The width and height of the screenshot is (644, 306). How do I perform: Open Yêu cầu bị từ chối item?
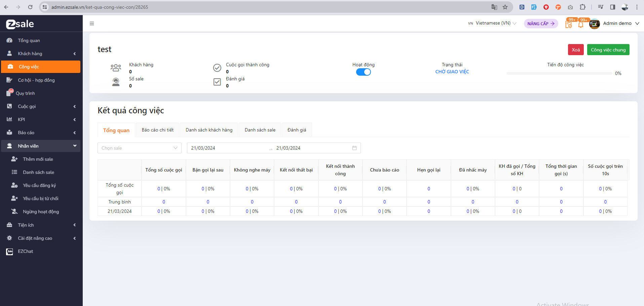pos(40,198)
